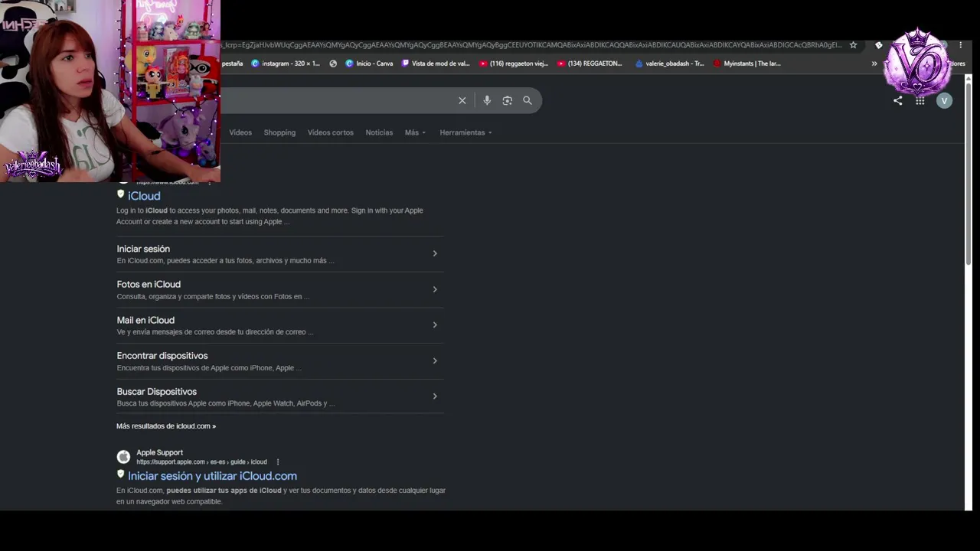Viewport: 980px width, 551px height.
Task: Click the magnifying glass search icon
Action: coord(528,100)
